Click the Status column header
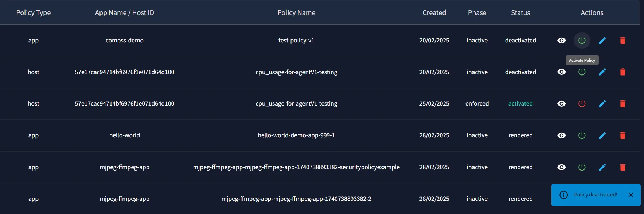The image size is (644, 214). 520,13
